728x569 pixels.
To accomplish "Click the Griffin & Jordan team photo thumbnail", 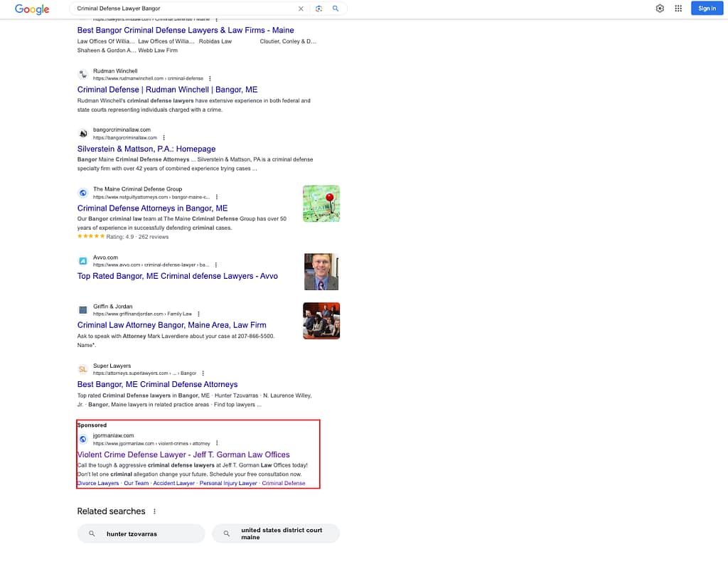I will [x=321, y=321].
